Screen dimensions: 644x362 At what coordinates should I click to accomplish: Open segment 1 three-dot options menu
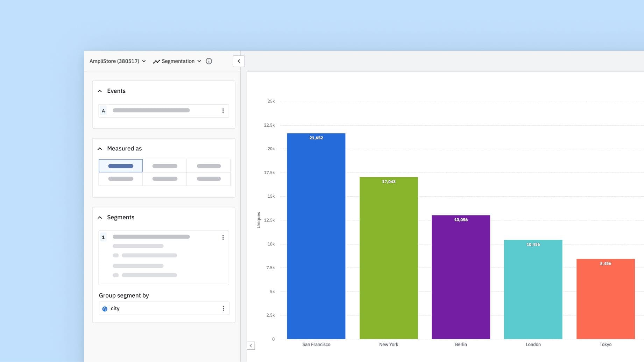[x=223, y=237]
